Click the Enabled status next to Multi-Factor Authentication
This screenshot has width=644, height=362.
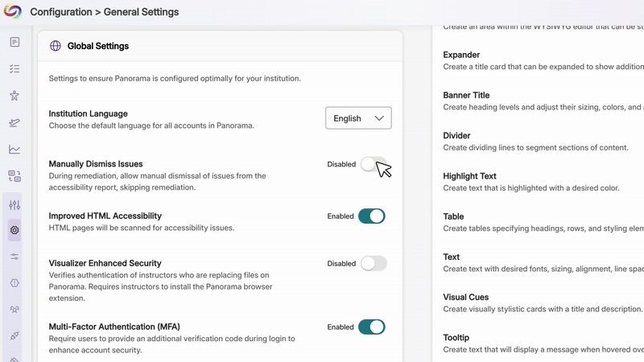click(x=341, y=327)
